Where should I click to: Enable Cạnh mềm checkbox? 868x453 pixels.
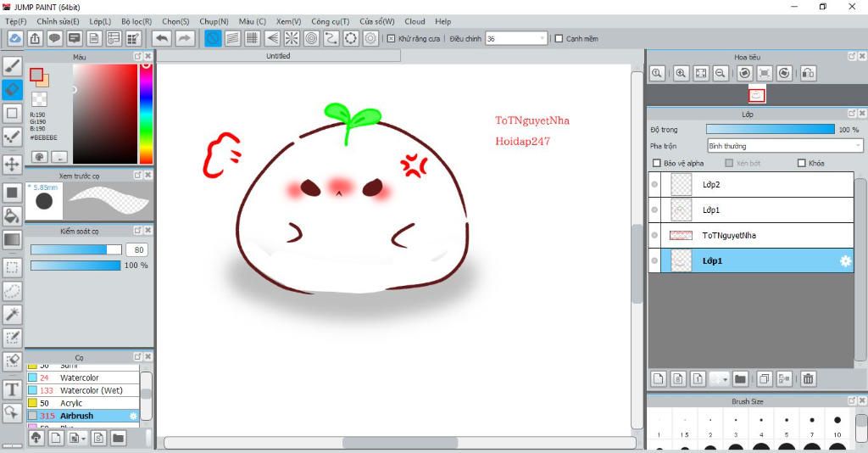559,39
